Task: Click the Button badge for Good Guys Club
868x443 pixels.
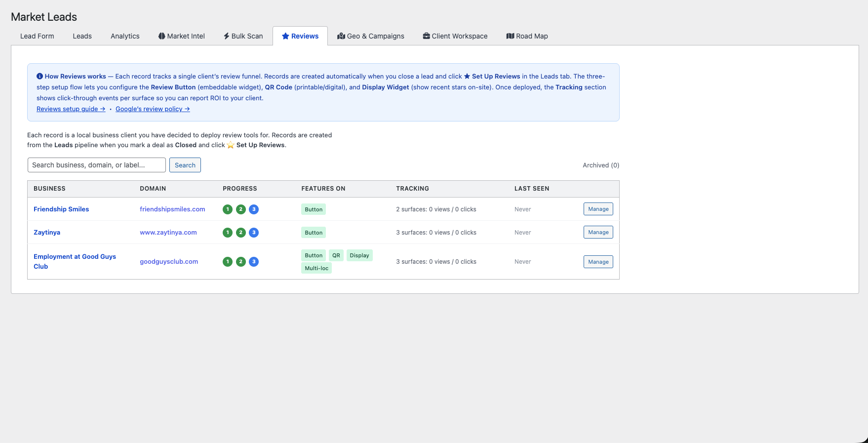Action: (x=314, y=255)
